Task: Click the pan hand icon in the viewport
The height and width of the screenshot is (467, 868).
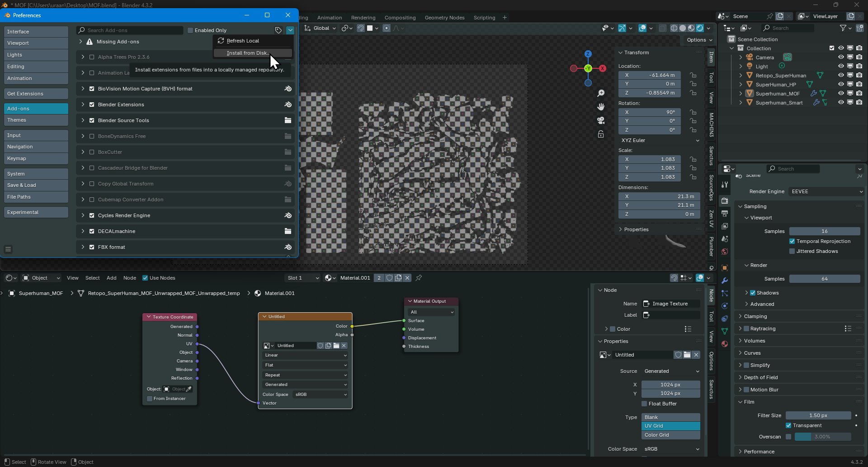Action: pos(601,107)
